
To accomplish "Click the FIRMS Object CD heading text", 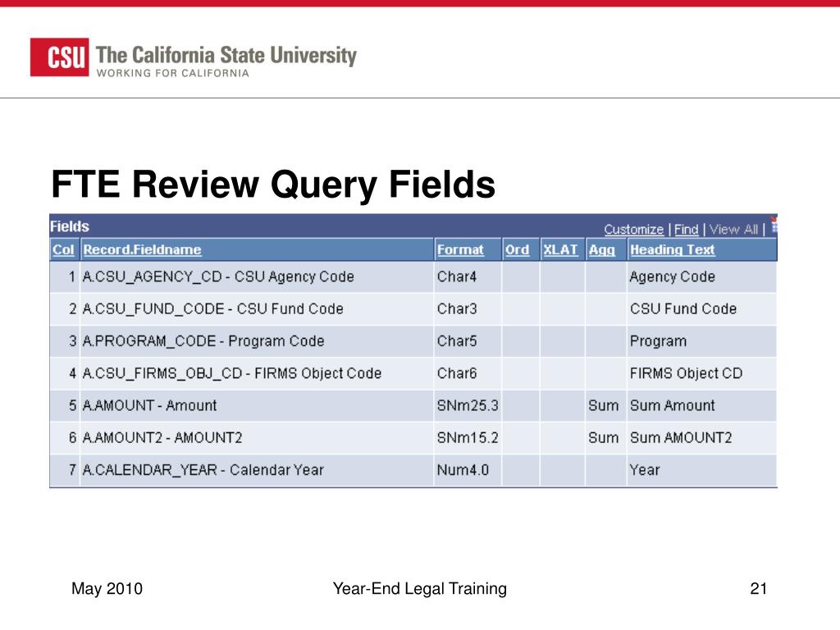I will 686,373.
